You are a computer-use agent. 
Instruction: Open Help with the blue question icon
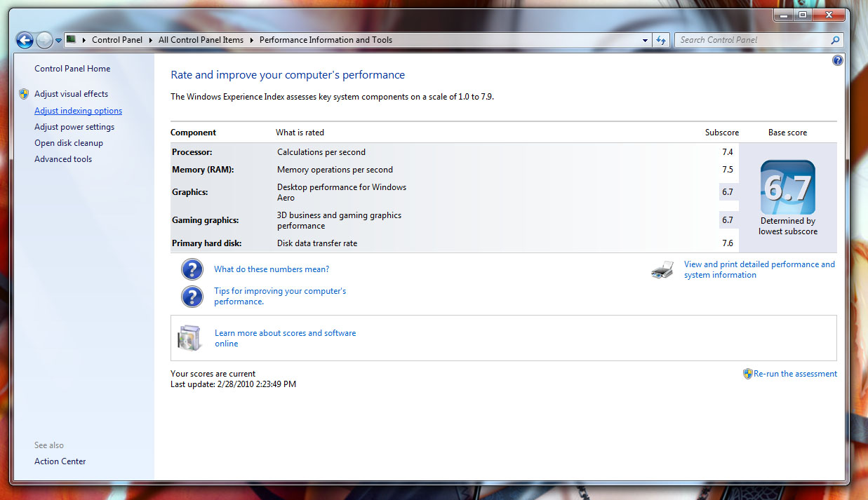coord(837,60)
